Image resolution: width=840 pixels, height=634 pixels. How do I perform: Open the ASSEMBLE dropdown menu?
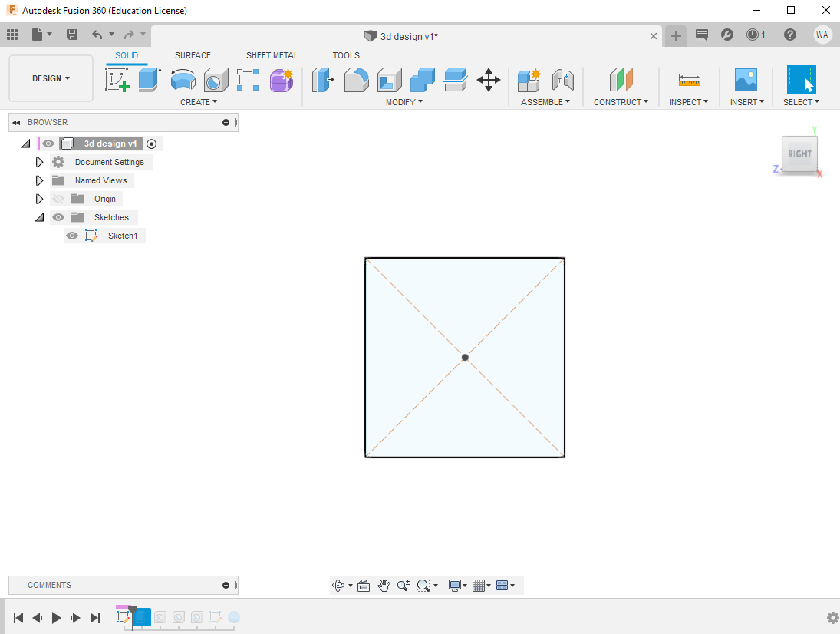pos(545,102)
